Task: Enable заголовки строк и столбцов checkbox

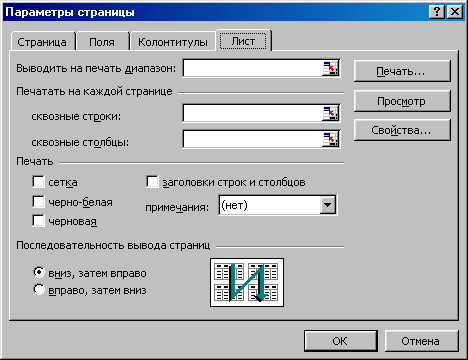Action: 152,182
